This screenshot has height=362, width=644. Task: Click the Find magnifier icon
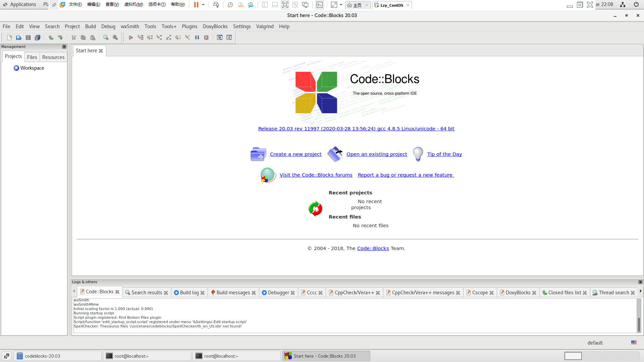point(106,38)
